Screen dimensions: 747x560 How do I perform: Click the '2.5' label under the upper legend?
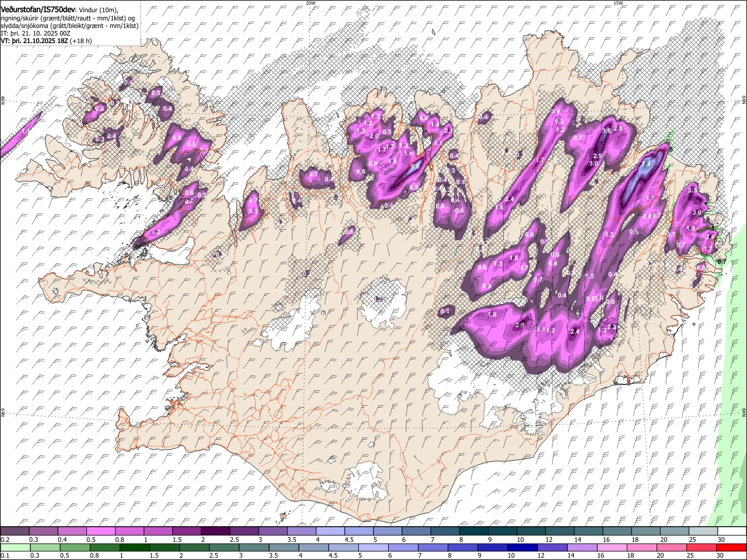tap(234, 540)
